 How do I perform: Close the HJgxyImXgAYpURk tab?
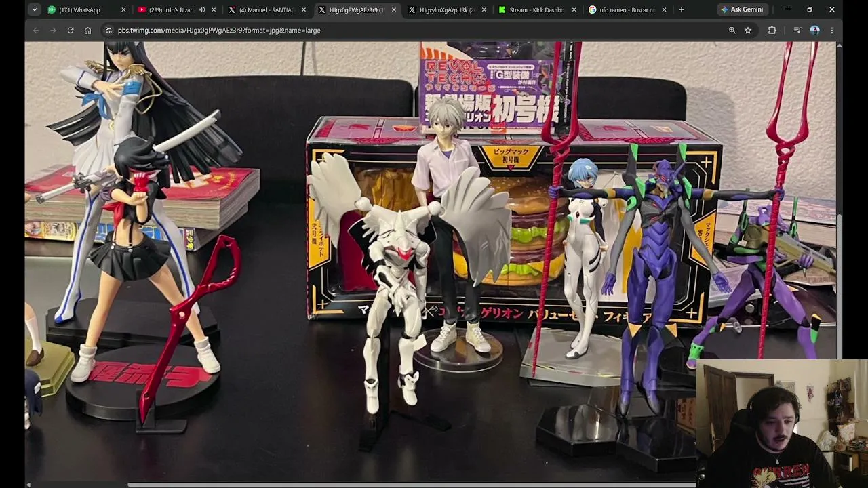pyautogui.click(x=484, y=9)
